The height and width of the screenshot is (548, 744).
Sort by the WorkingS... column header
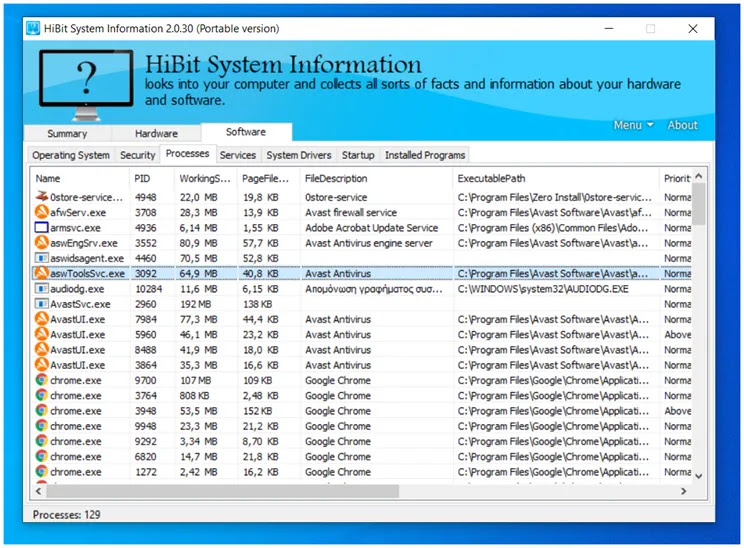205,178
